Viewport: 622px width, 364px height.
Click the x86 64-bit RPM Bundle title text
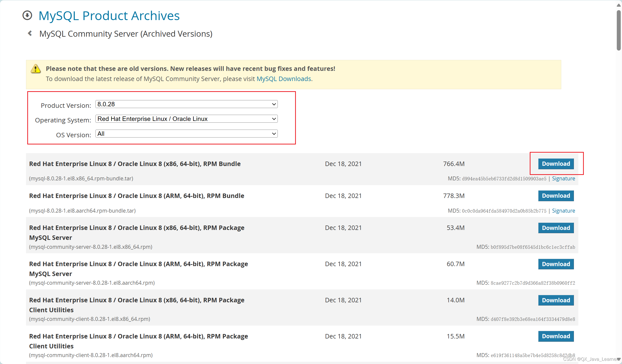(135, 164)
